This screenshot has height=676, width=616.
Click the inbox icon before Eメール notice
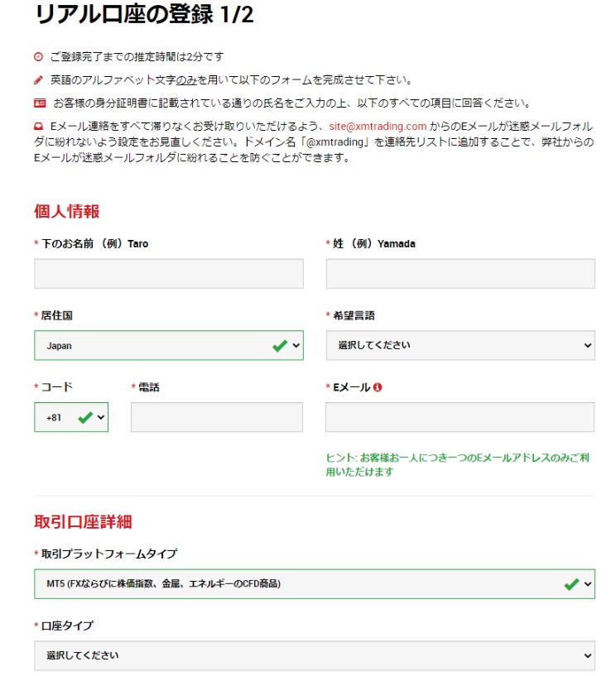pos(38,127)
